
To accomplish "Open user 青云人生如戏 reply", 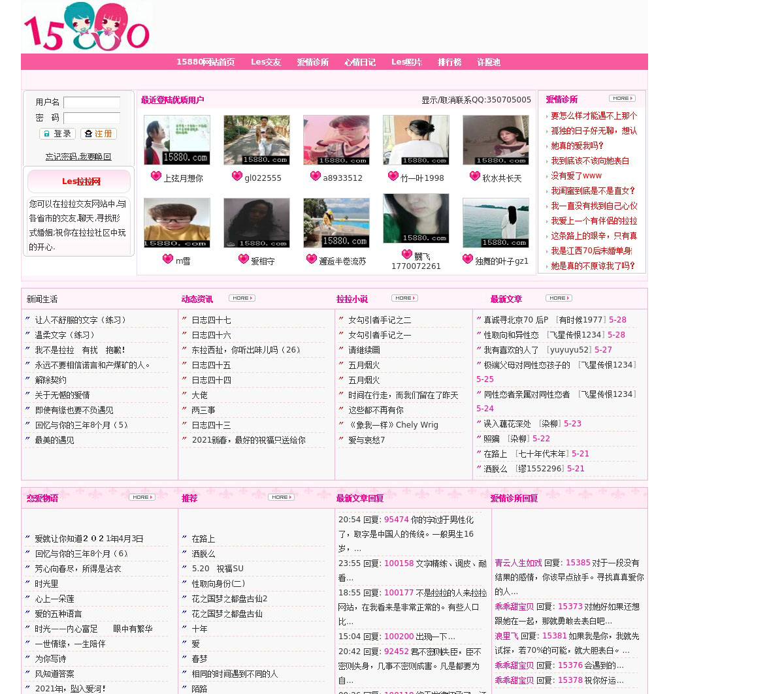I will (x=518, y=563).
